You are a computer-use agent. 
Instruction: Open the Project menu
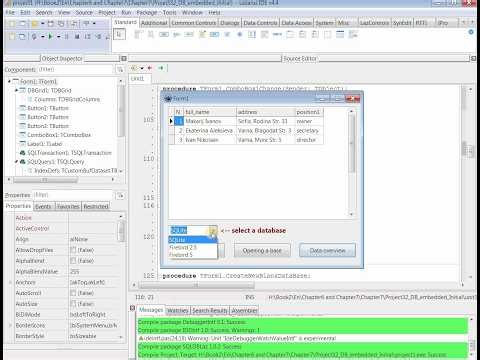pyautogui.click(x=107, y=13)
